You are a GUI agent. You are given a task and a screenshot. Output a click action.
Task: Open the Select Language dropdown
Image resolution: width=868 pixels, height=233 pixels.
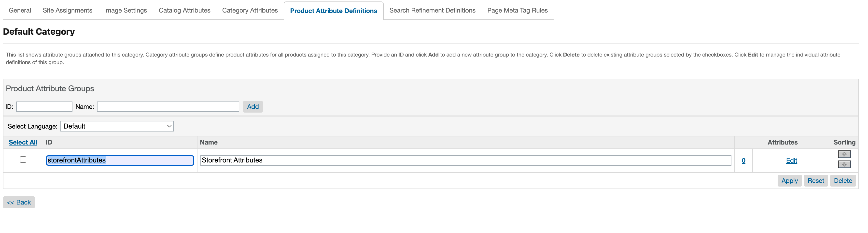117,126
